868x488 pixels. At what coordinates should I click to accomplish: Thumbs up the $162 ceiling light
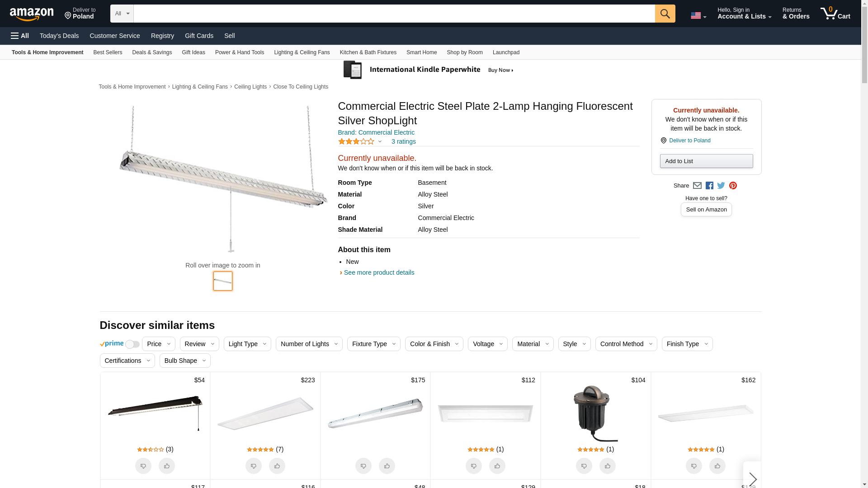click(717, 466)
